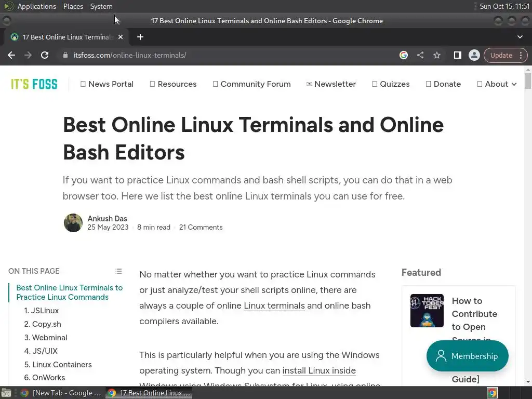The width and height of the screenshot is (532, 399).
Task: Jump to Best Online Linux Terminals to Practice section
Action: [x=69, y=292]
